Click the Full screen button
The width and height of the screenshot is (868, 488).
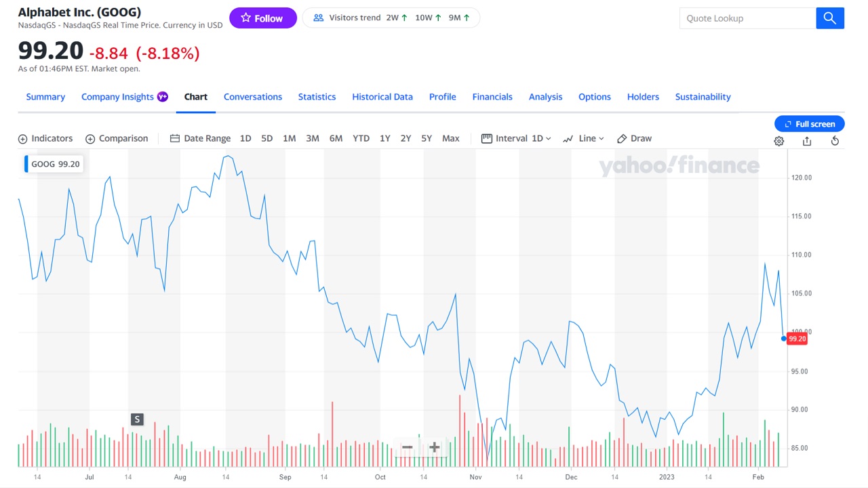tap(810, 124)
